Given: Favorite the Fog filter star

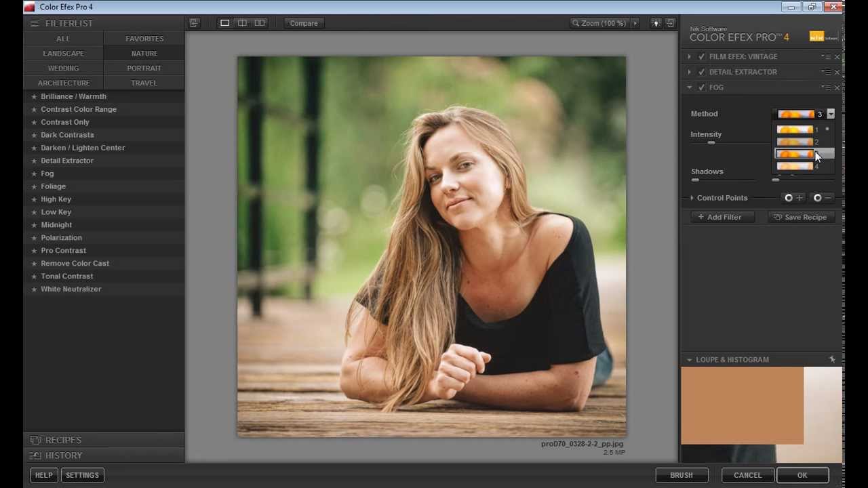Looking at the screenshot, I should [x=34, y=174].
